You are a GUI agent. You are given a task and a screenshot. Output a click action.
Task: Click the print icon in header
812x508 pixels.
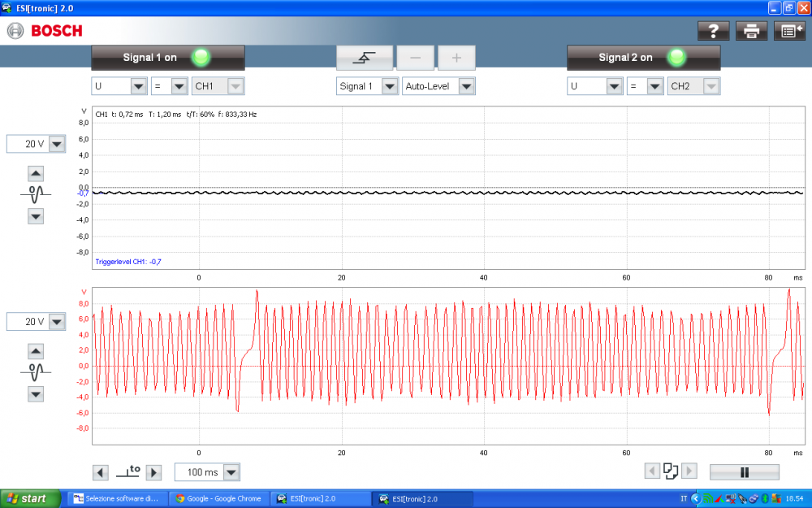[x=751, y=31]
